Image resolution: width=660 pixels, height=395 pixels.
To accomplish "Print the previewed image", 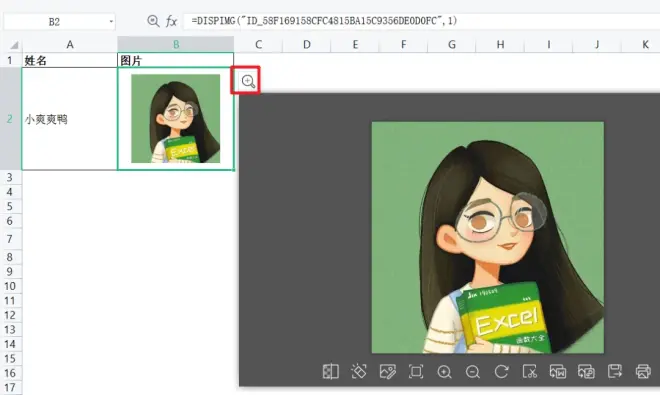I will pyautogui.click(x=643, y=371).
